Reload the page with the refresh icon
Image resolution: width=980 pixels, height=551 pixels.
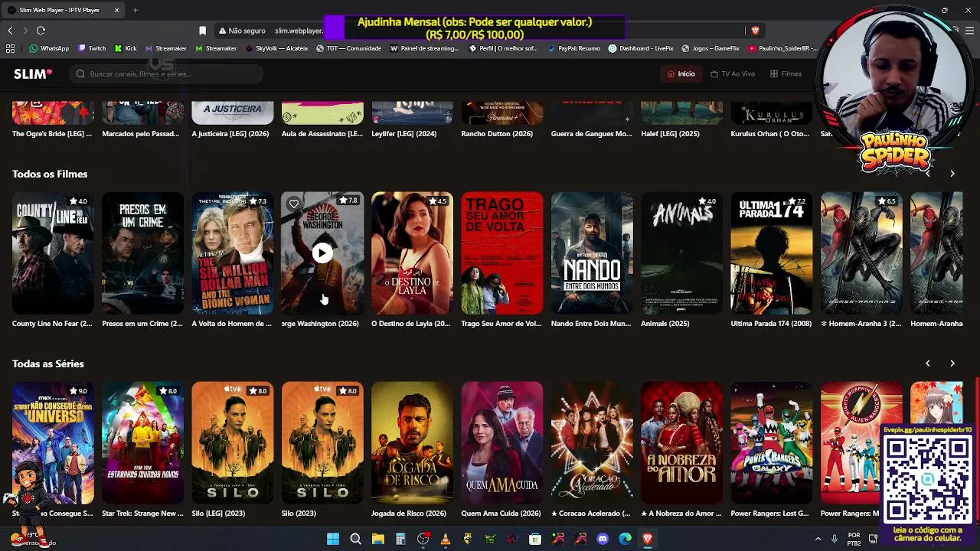41,31
